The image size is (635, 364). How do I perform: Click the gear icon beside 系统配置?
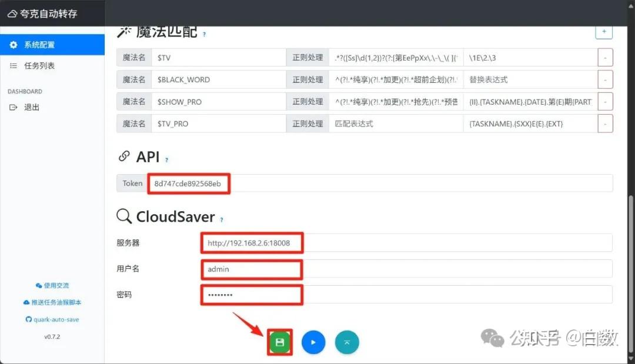click(x=13, y=44)
